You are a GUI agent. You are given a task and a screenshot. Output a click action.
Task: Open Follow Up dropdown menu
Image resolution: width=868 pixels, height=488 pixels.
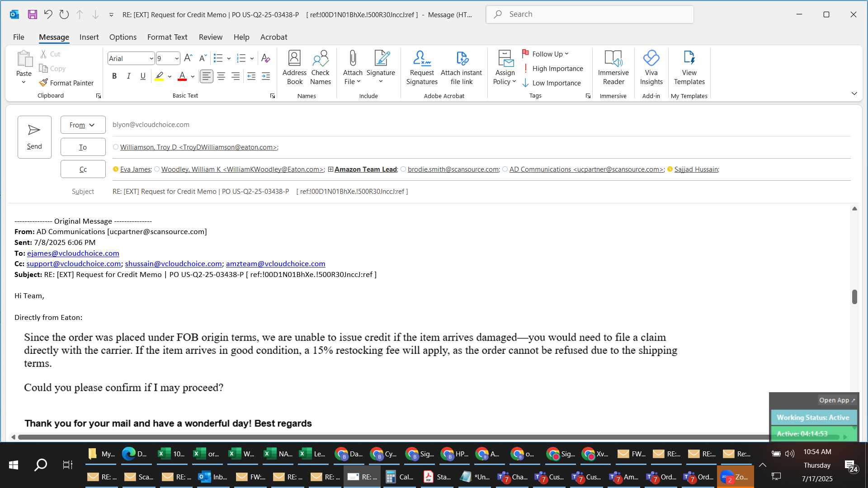click(x=546, y=54)
